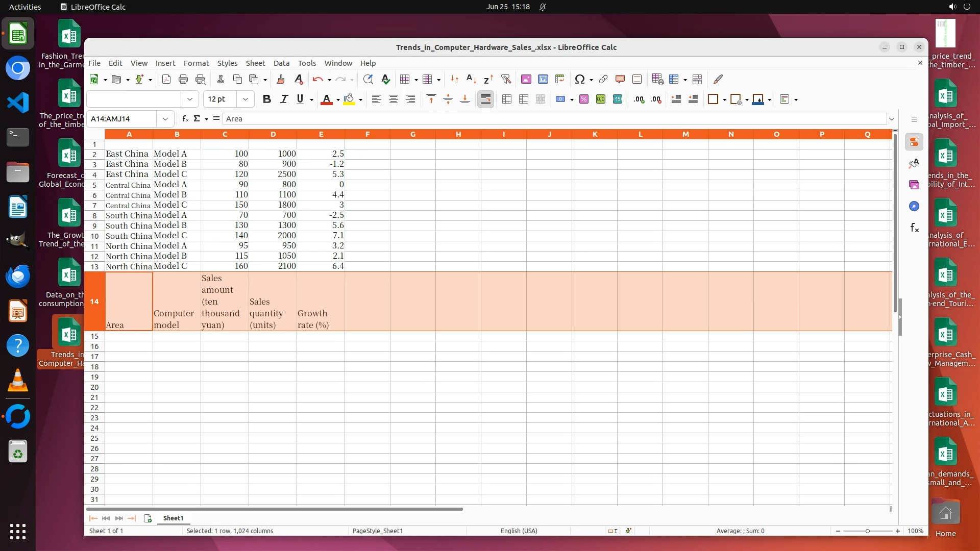Click the Insert Special Character omega icon
Screen dimensions: 980x551
pyautogui.click(x=579, y=80)
